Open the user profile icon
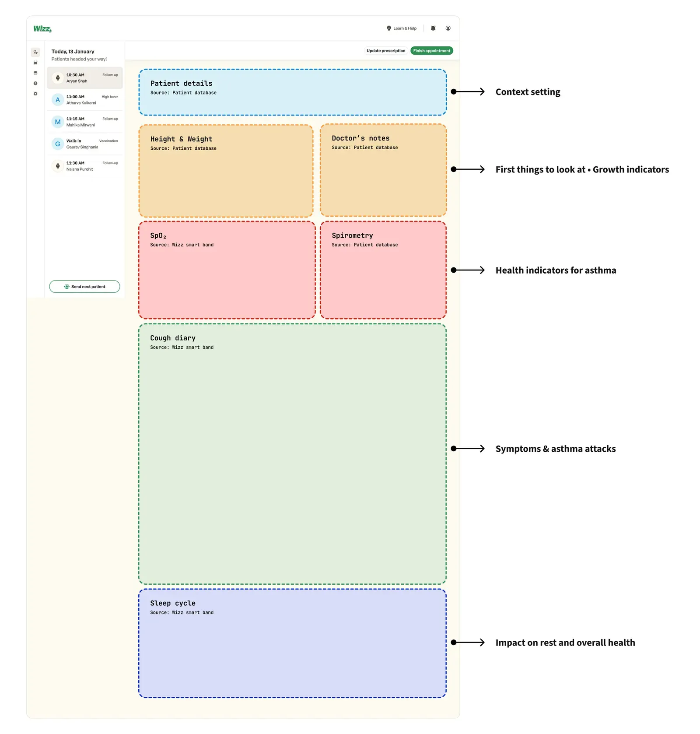Screen dimensions: 700x734 [x=448, y=28]
